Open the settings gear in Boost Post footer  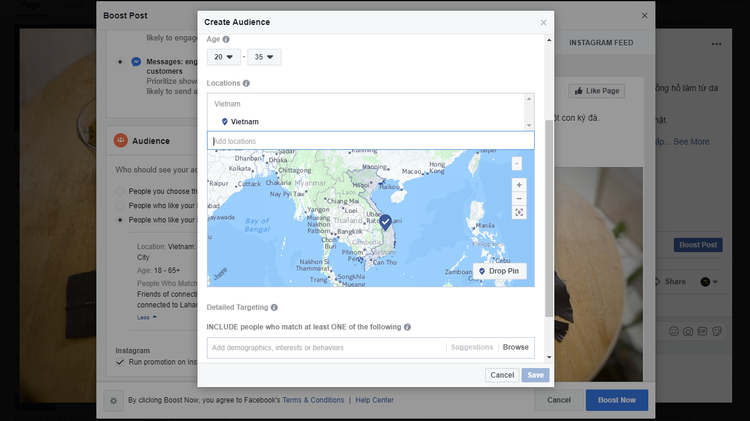(113, 400)
